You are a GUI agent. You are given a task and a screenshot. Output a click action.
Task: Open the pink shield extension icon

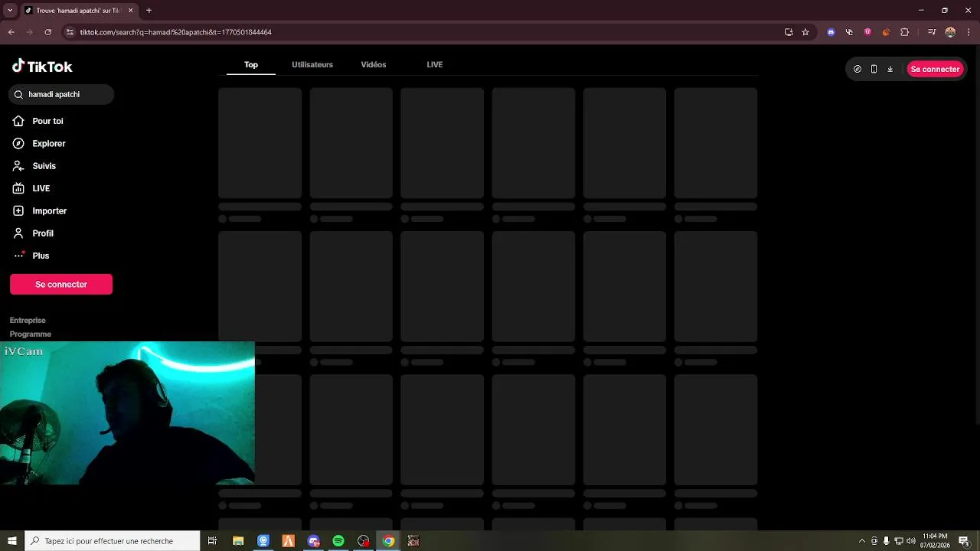867,32
